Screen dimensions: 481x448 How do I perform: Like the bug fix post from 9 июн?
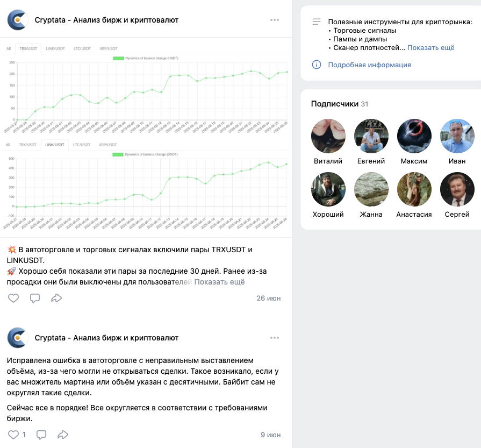[13, 435]
